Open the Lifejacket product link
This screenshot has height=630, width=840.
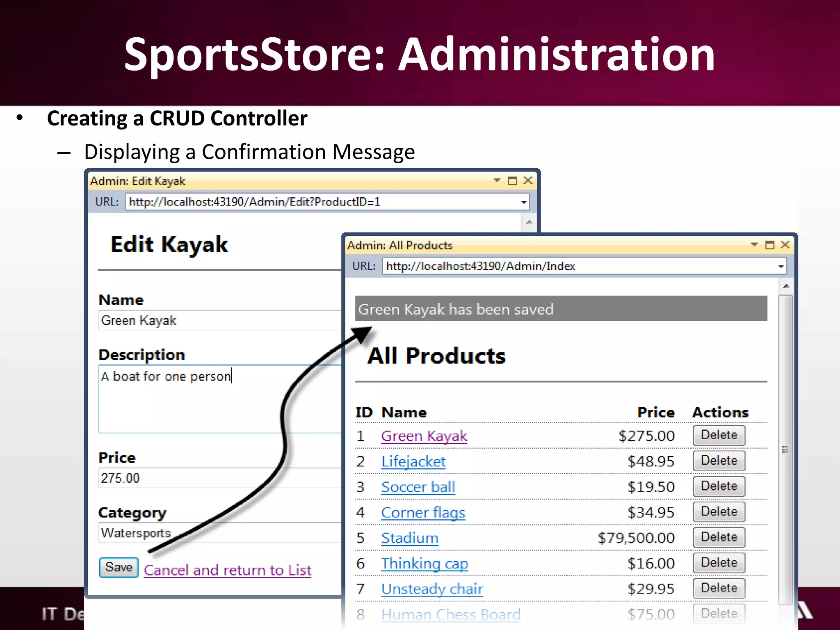413,461
